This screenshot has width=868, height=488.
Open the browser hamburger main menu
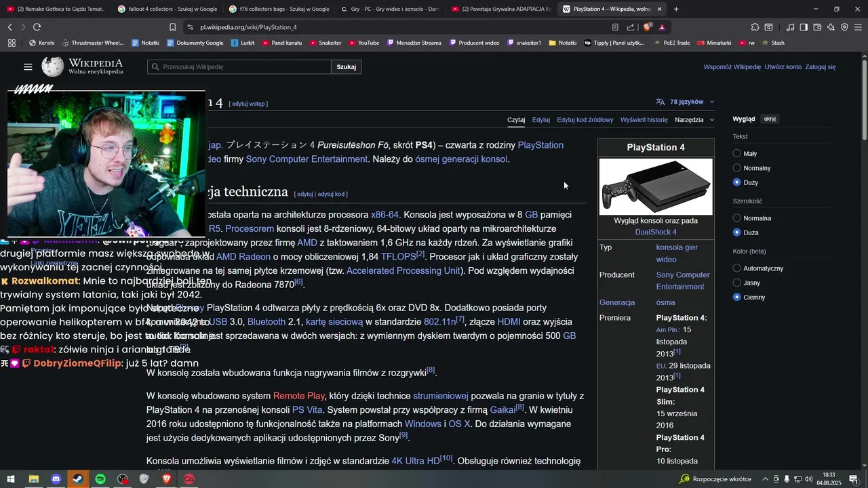point(859,27)
